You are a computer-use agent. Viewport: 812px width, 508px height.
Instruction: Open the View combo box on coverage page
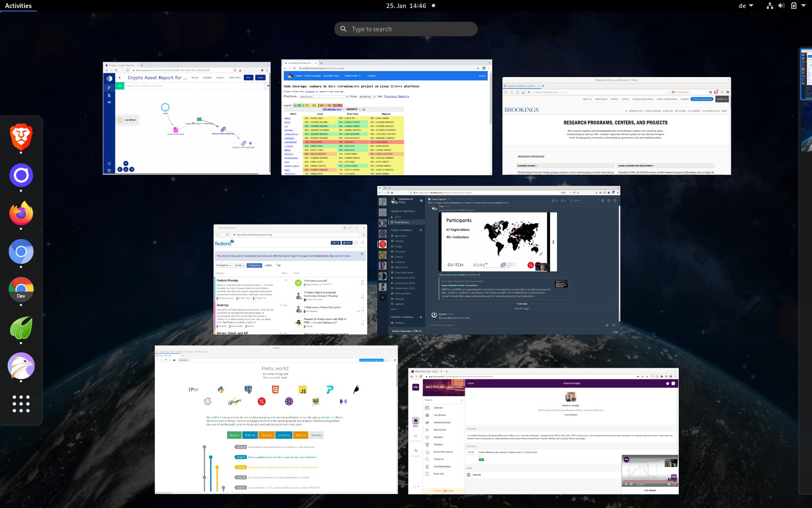coord(368,97)
